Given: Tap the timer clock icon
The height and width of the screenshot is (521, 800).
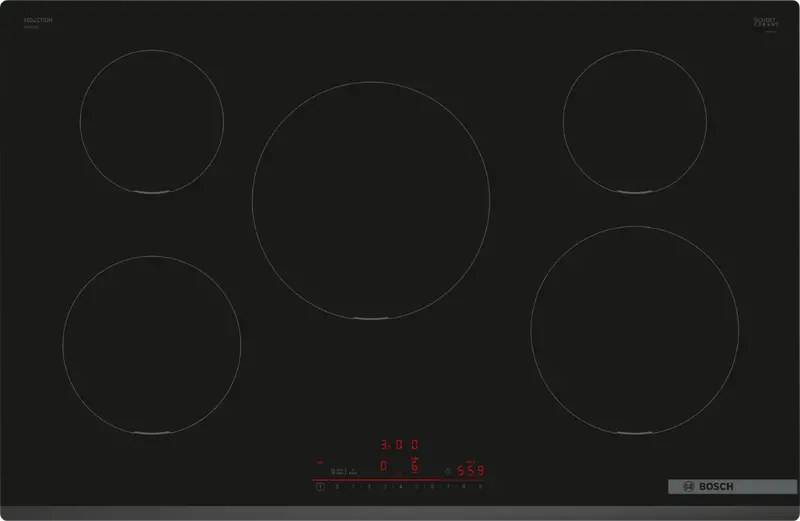Looking at the screenshot, I should pyautogui.click(x=447, y=471).
